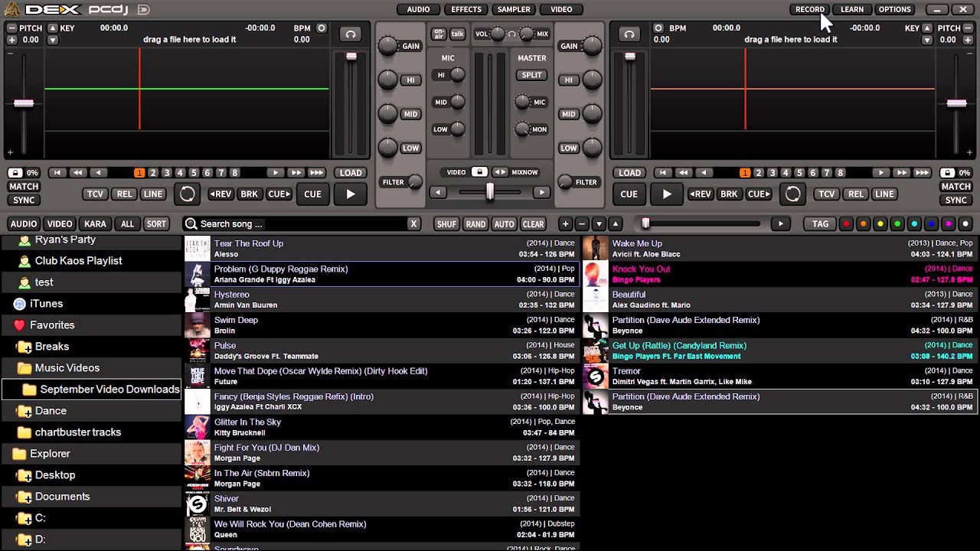The image size is (980, 551).
Task: Play the left deck
Action: [x=351, y=194]
